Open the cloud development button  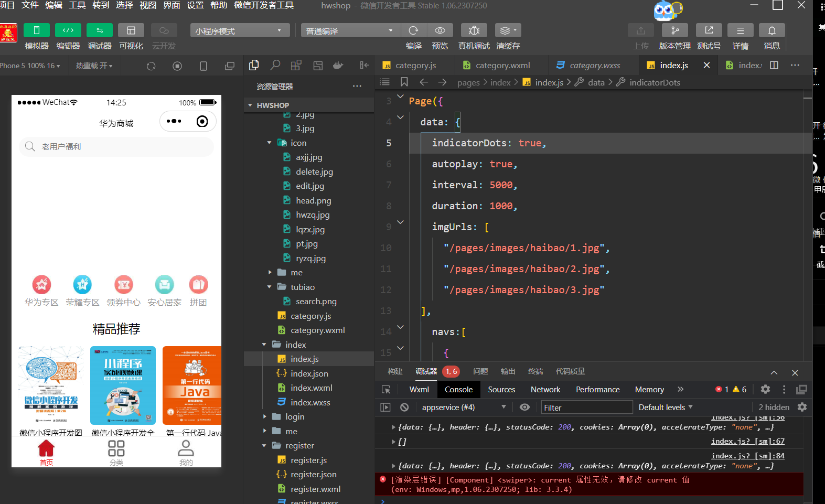[x=164, y=30]
